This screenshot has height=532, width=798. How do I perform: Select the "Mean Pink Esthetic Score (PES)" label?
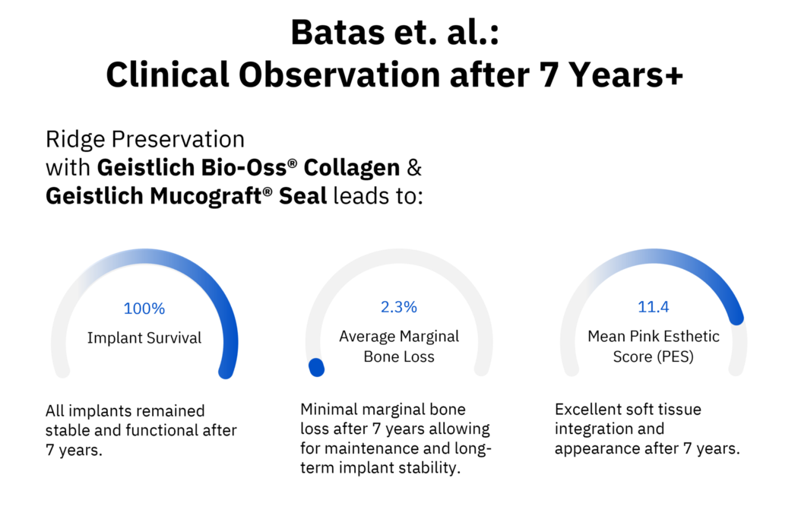tap(654, 346)
